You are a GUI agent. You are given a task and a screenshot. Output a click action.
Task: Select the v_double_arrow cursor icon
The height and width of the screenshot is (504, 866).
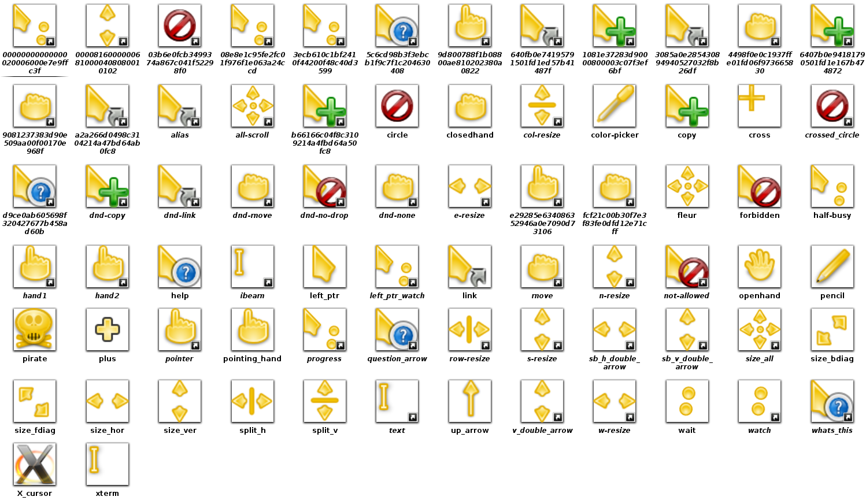(542, 401)
